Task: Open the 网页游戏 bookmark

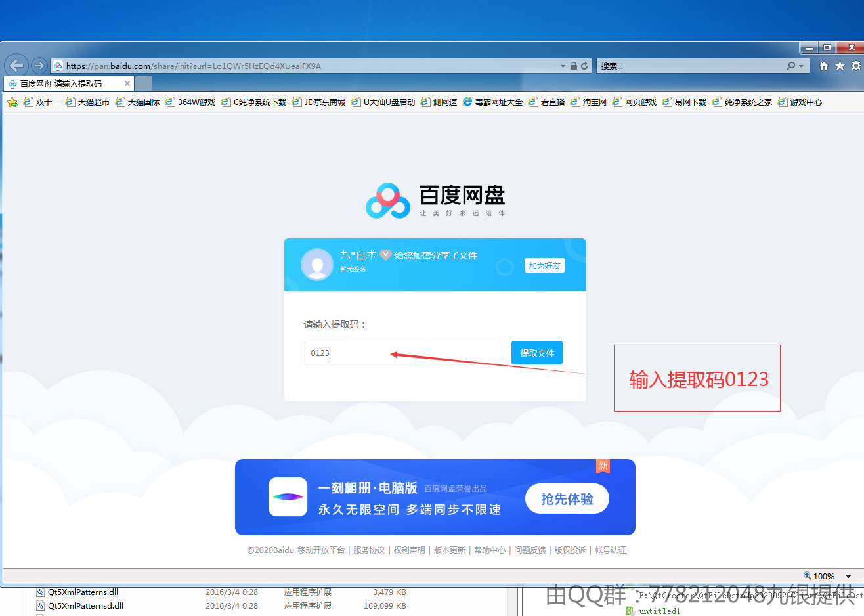Action: 634,102
